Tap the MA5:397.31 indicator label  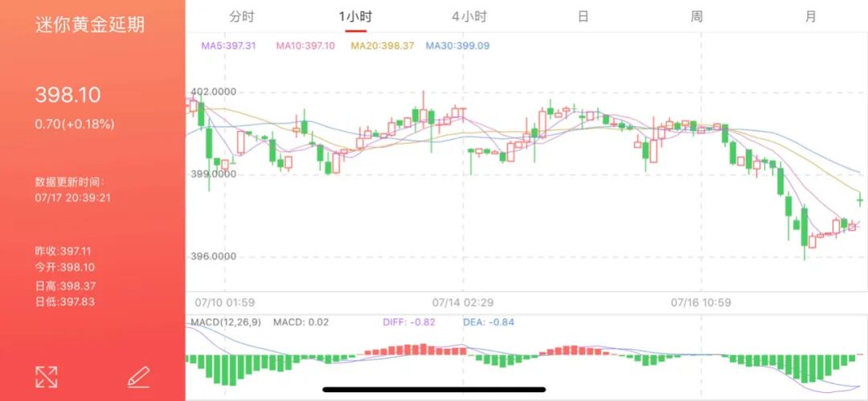pyautogui.click(x=228, y=46)
